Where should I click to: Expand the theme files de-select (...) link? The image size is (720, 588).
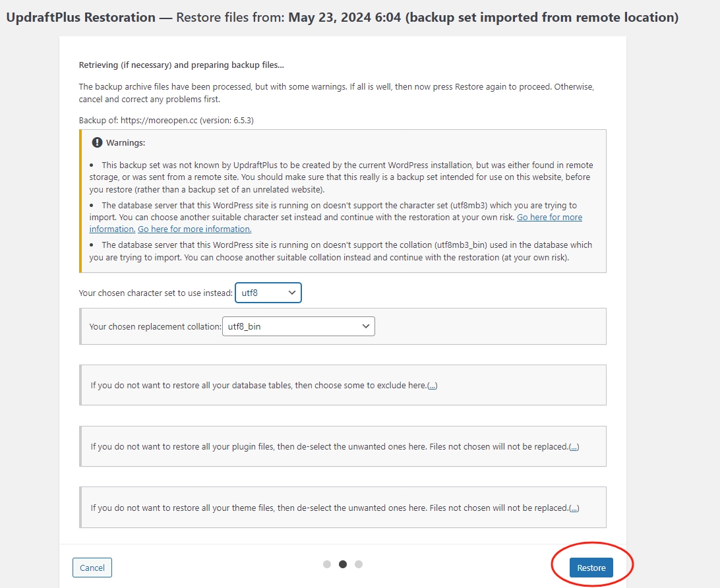pyautogui.click(x=574, y=508)
